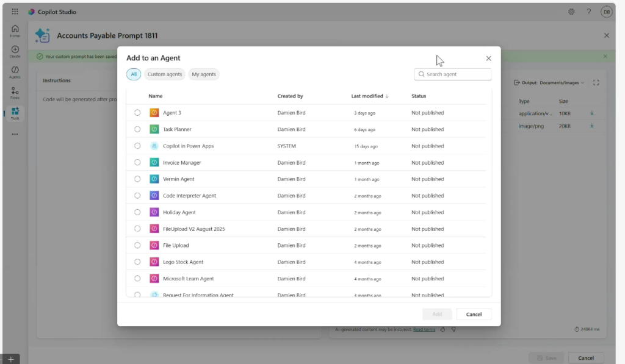Screen dimensions: 625x364
Task: Open the app launcher waffle icon
Action: click(x=15, y=12)
